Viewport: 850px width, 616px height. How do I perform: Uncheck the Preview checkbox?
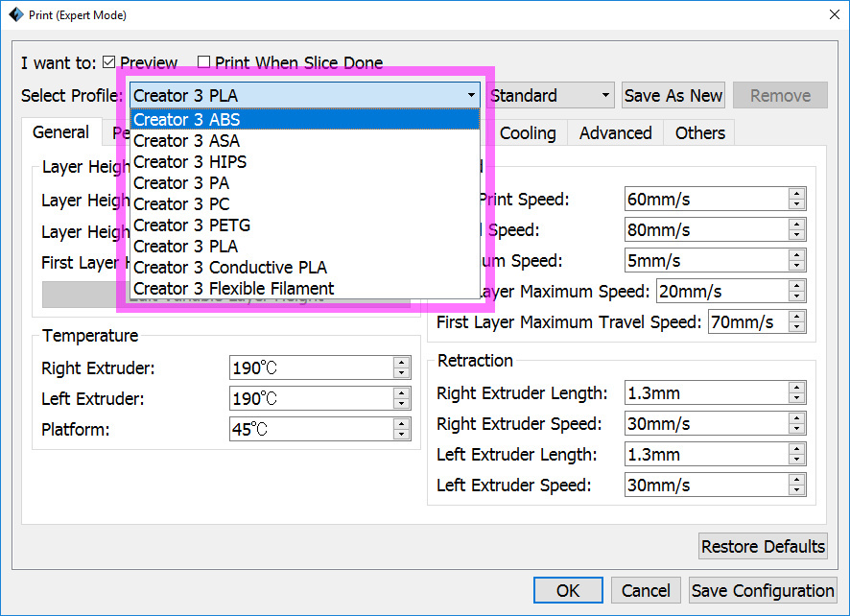pyautogui.click(x=109, y=62)
